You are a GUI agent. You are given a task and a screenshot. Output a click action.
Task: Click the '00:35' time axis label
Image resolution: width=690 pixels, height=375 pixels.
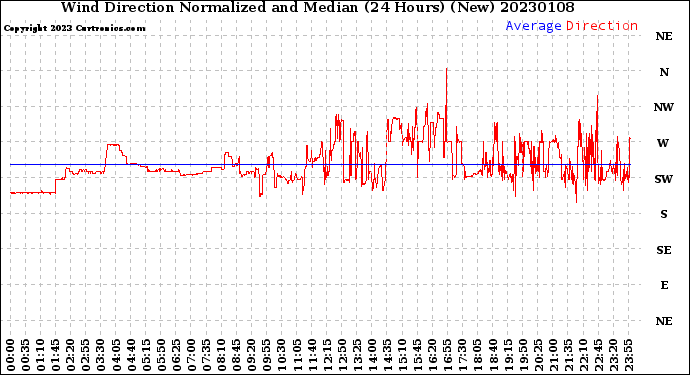pos(26,355)
